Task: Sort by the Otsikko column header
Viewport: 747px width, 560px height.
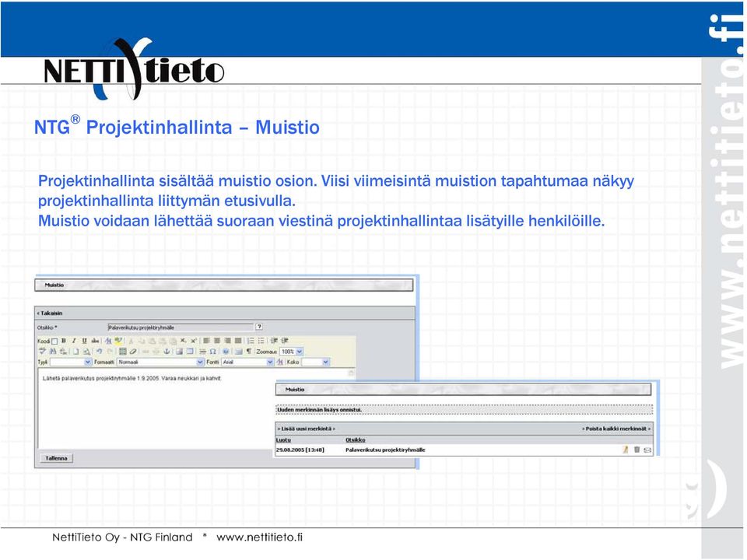Action: tap(356, 440)
